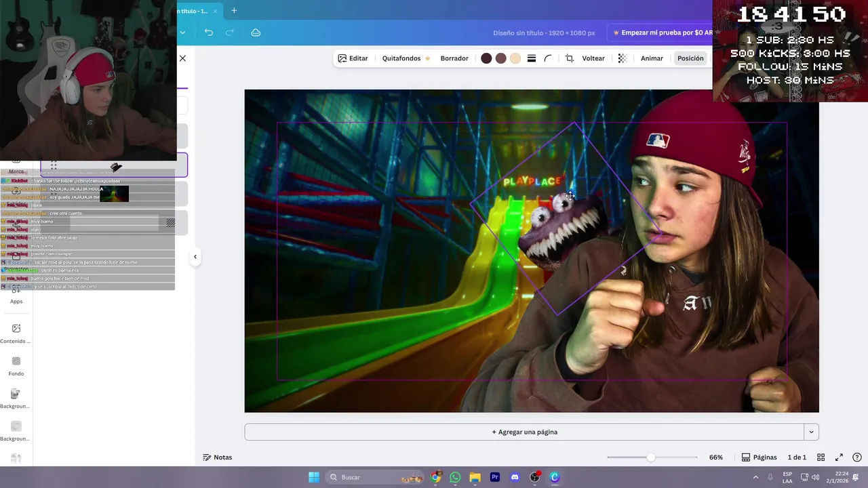Viewport: 868px width, 488px height.
Task: Open Chrome from the taskbar
Action: (436, 477)
